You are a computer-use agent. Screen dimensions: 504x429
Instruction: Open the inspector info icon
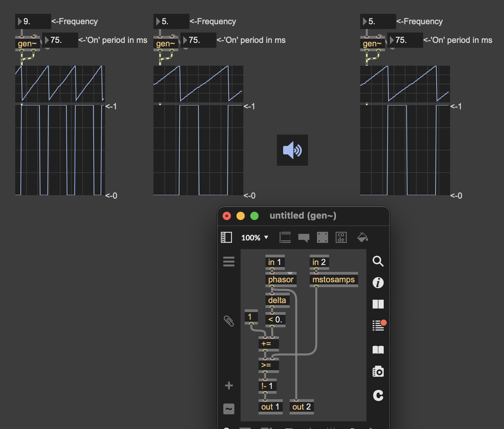coord(378,283)
